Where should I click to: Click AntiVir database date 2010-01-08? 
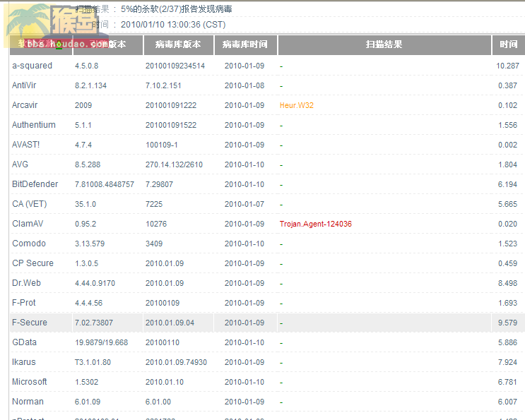click(244, 85)
